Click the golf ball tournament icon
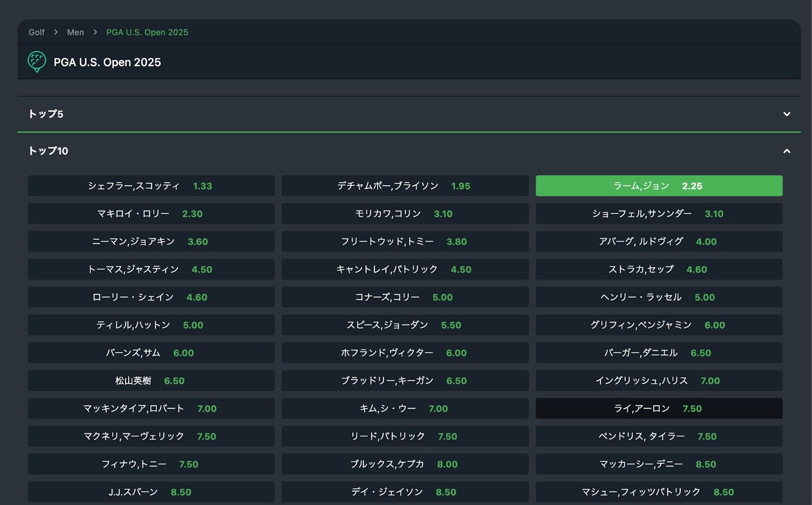 tap(37, 62)
